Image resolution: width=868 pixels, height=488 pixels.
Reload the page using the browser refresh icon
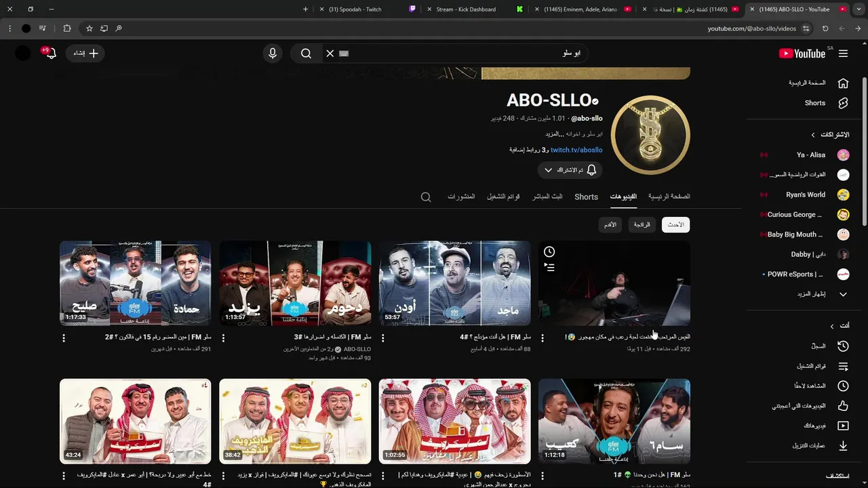click(825, 28)
